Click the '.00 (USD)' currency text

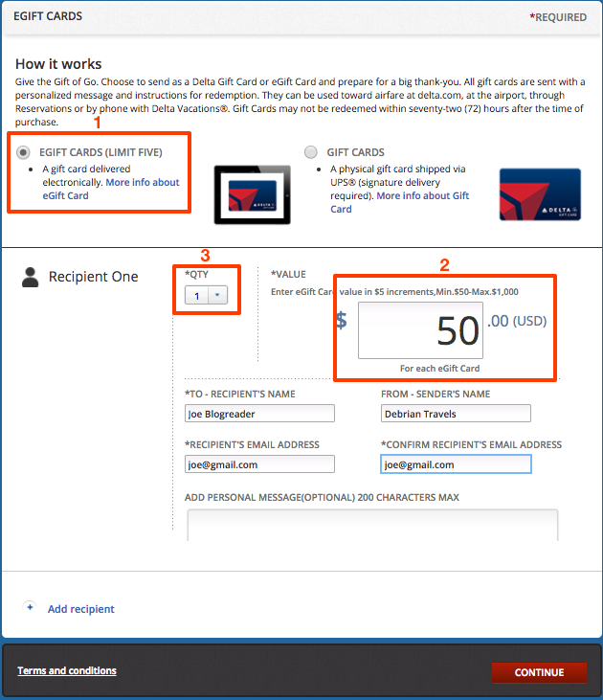(x=517, y=321)
